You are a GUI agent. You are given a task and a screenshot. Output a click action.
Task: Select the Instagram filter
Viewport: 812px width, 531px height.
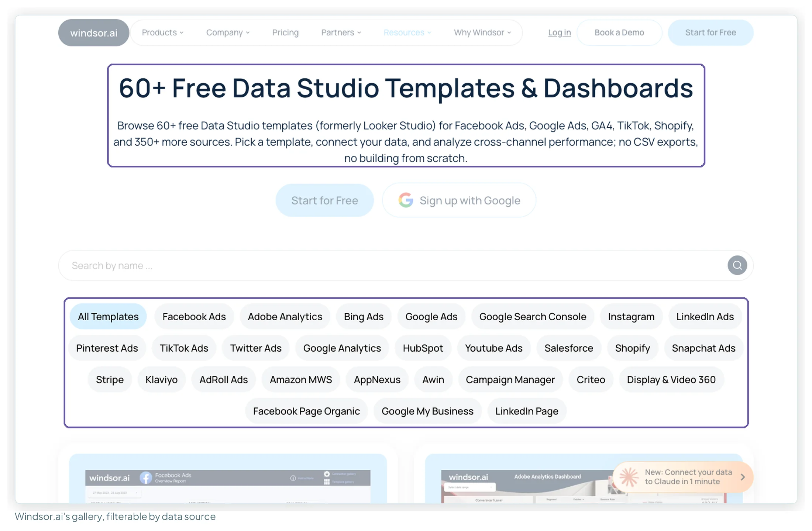[x=631, y=317]
